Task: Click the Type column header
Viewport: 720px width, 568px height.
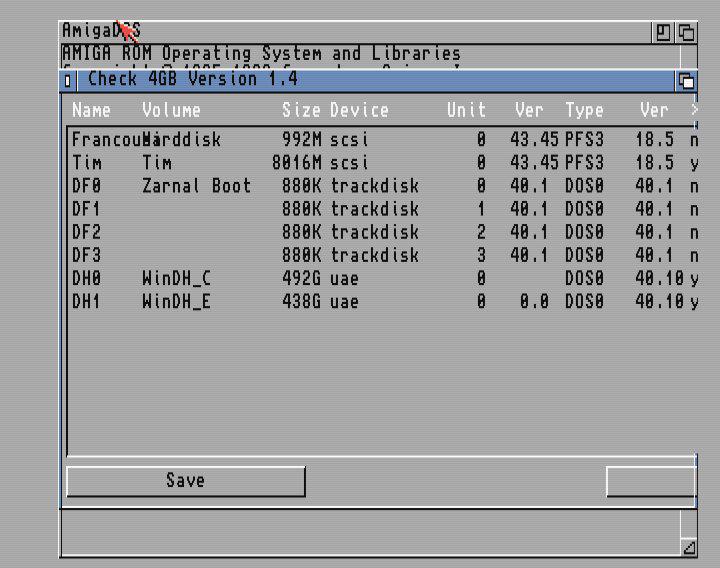Action: (584, 110)
